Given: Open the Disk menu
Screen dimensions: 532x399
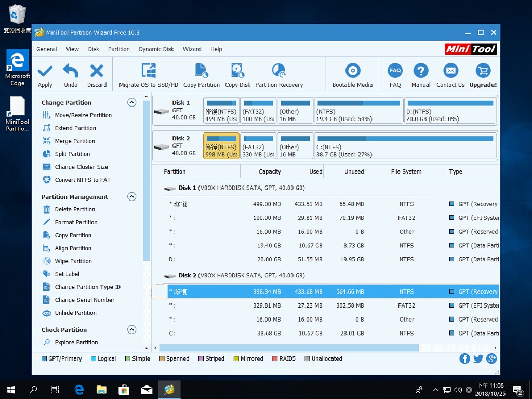Looking at the screenshot, I should pos(94,49).
